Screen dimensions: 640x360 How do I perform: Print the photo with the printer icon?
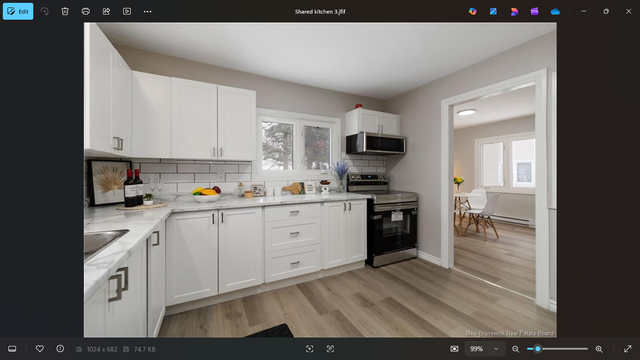click(86, 11)
